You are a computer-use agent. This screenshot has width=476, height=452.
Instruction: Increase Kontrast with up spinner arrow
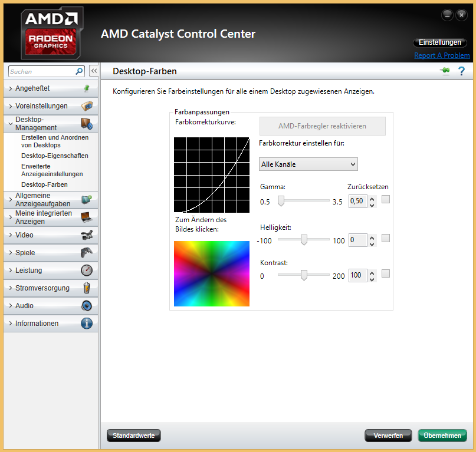(x=372, y=273)
